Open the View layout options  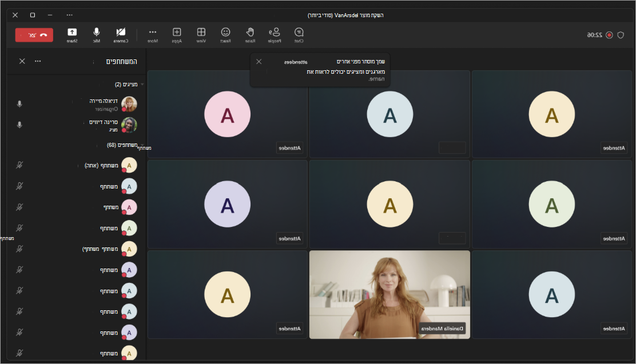(201, 35)
